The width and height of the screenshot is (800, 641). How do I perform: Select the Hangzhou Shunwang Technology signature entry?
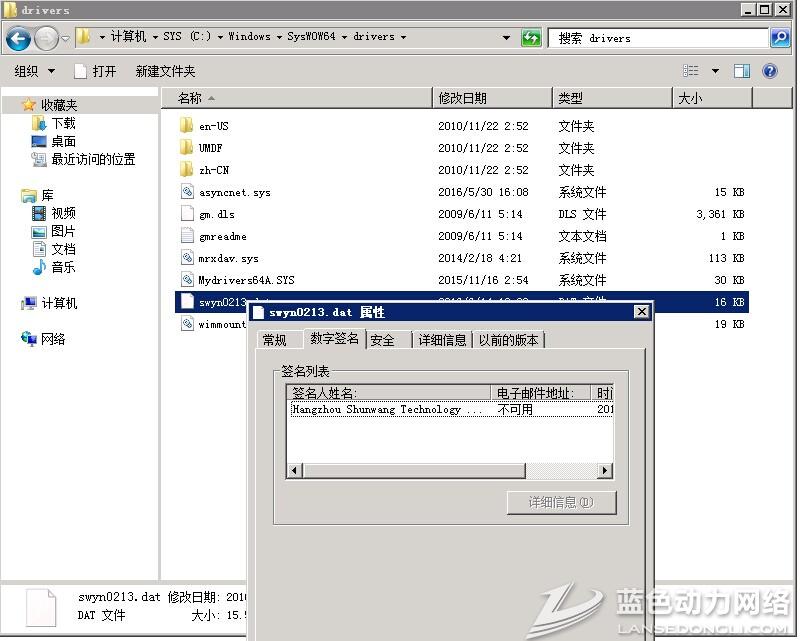click(x=386, y=409)
